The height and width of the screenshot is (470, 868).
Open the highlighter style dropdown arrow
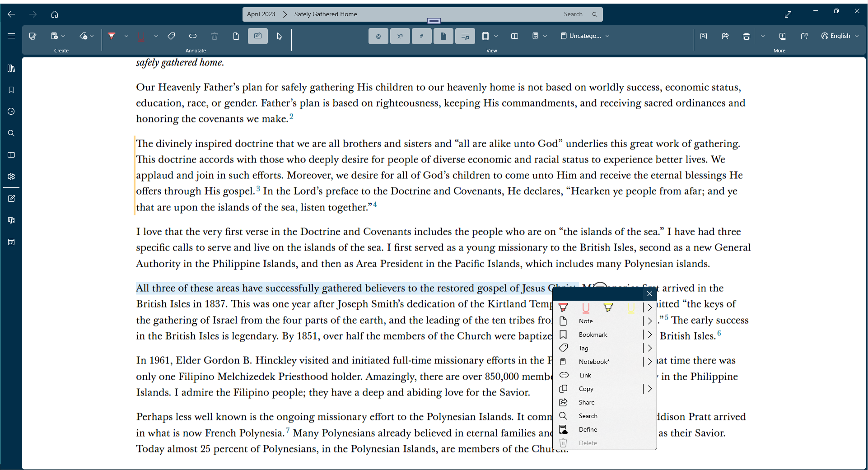[x=126, y=36]
